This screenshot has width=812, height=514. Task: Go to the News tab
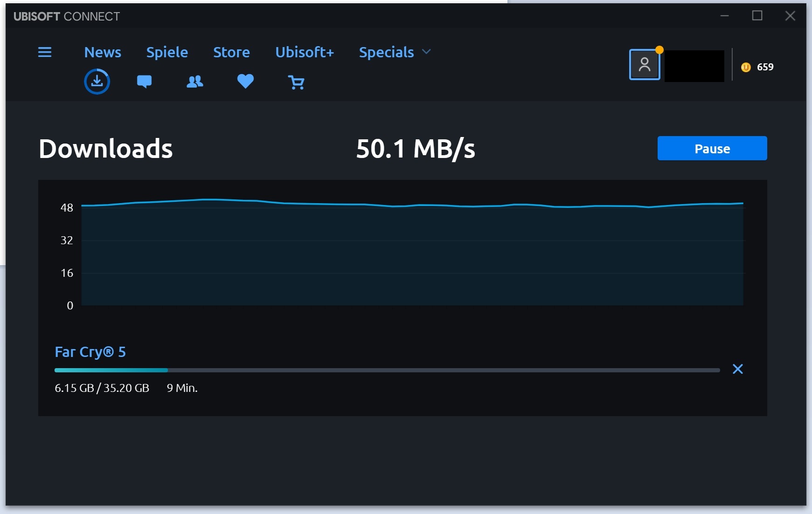coord(103,52)
